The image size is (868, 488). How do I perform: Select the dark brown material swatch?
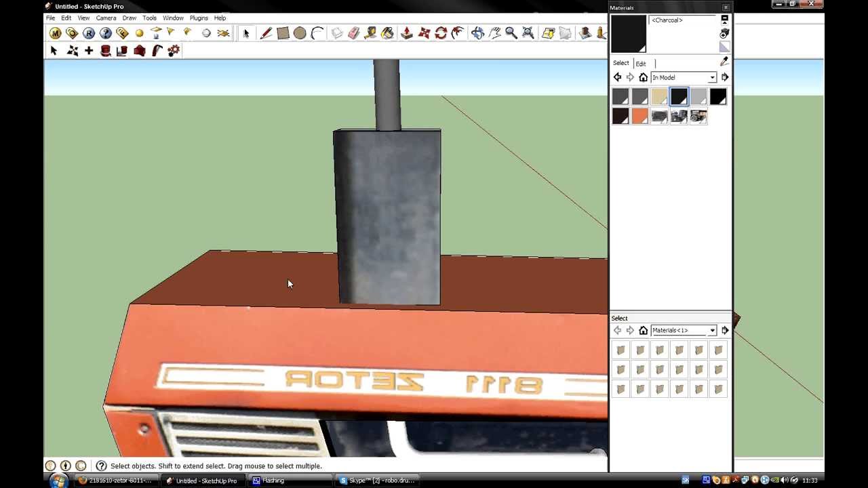pyautogui.click(x=620, y=117)
